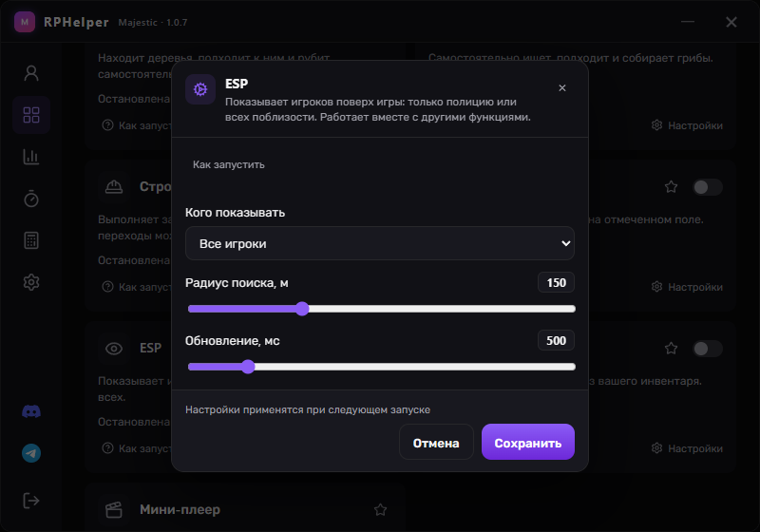
Task: Click the 'Обновление, мс' value field 500
Action: pyautogui.click(x=556, y=341)
